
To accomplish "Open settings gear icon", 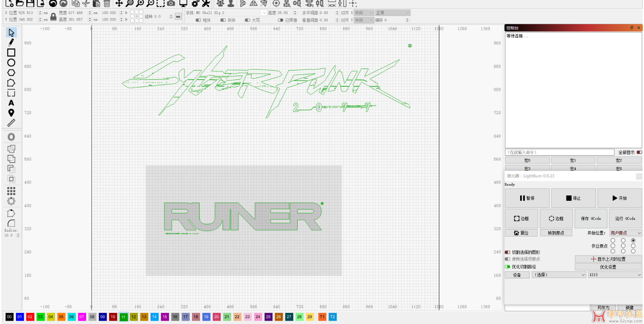I will 195,3.
